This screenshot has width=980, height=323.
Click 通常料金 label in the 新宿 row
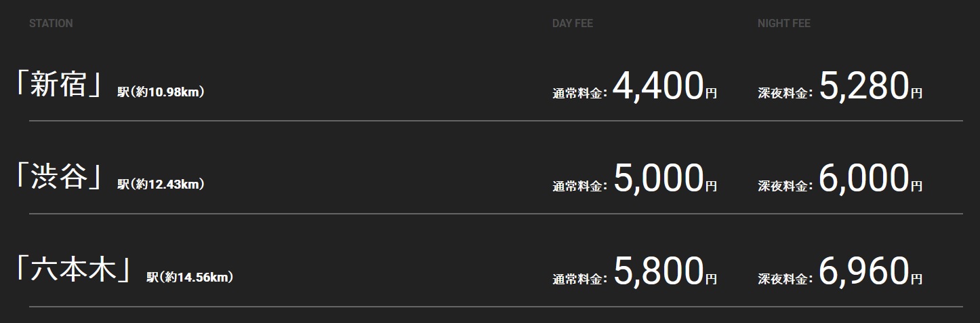[578, 94]
